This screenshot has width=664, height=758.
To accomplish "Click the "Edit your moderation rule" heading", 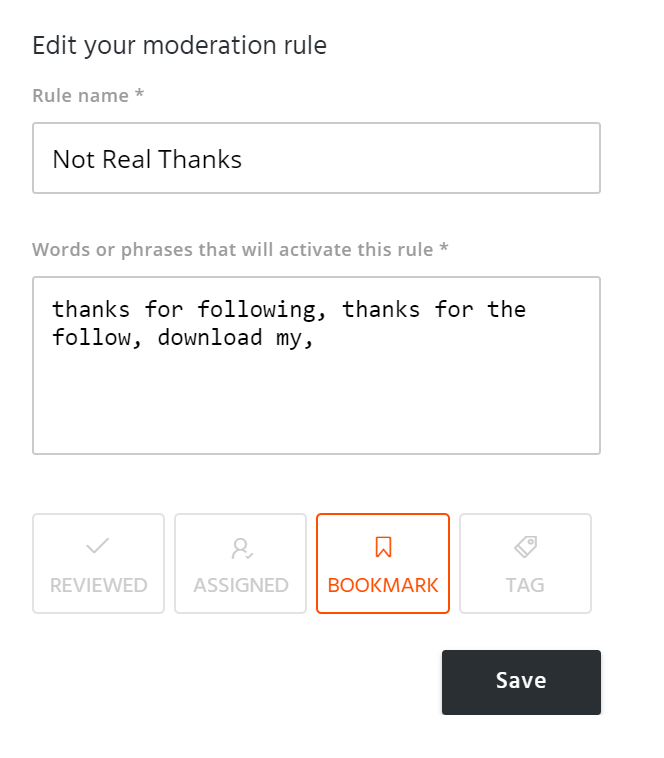I will [180, 45].
